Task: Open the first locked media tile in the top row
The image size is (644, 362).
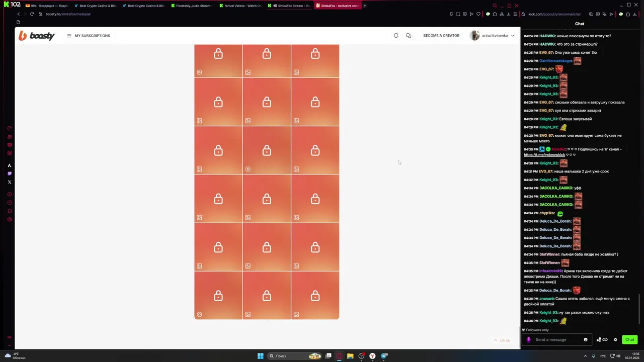Action: tap(218, 60)
